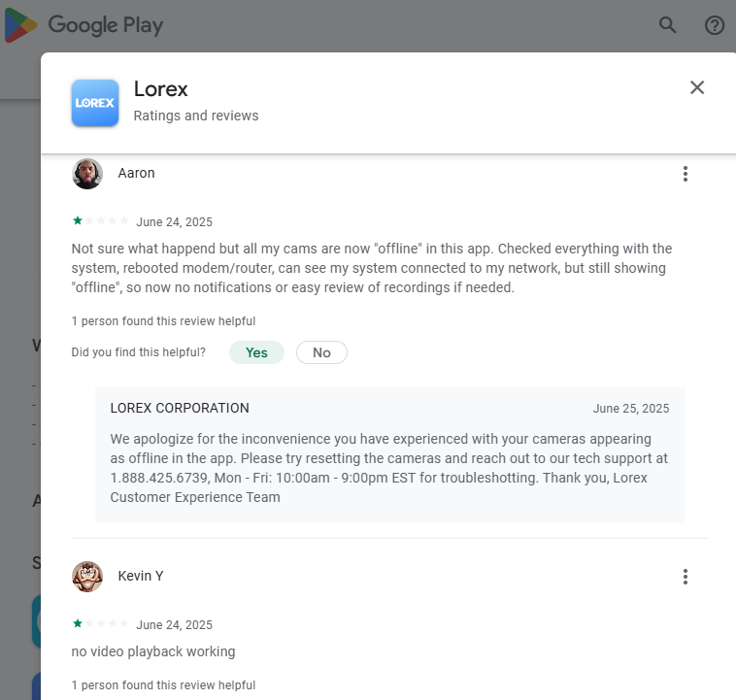Click the LOREX CORPORATION reply heading
The width and height of the screenshot is (736, 700).
180,408
